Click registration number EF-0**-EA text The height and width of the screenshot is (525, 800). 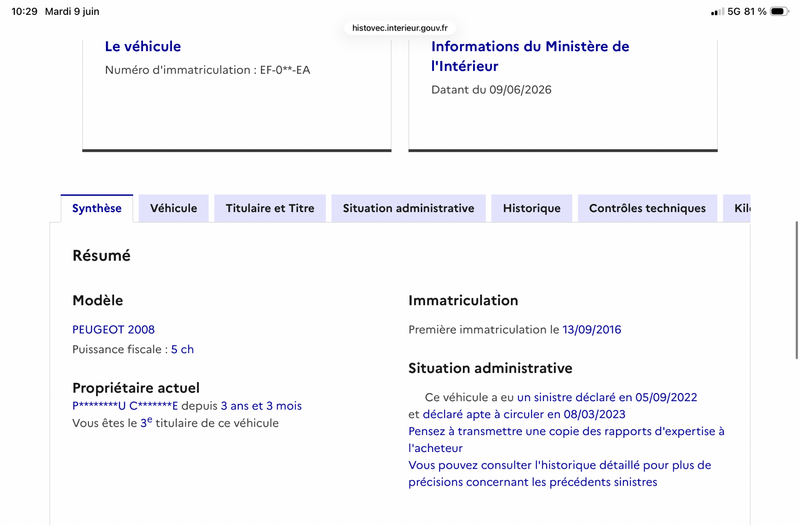click(285, 70)
